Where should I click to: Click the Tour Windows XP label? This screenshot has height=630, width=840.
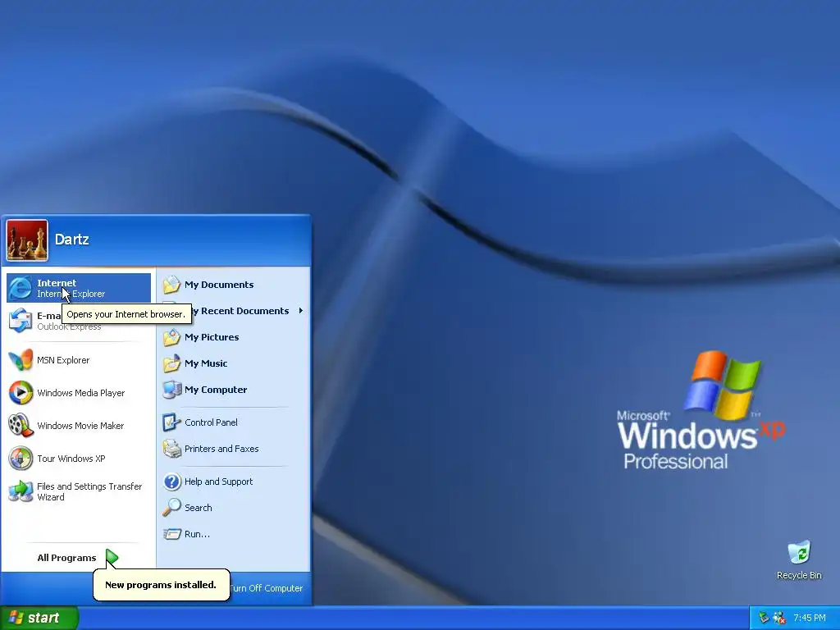tap(71, 459)
